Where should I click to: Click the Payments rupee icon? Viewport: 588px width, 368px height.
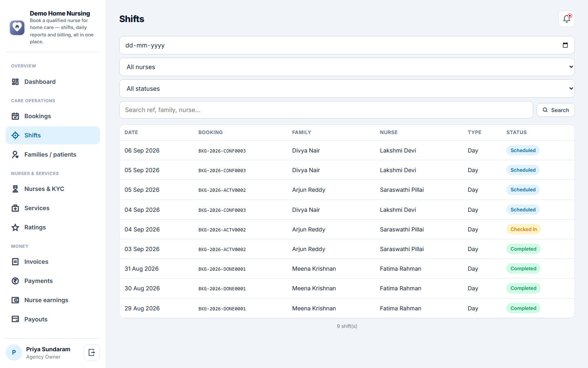tap(16, 281)
